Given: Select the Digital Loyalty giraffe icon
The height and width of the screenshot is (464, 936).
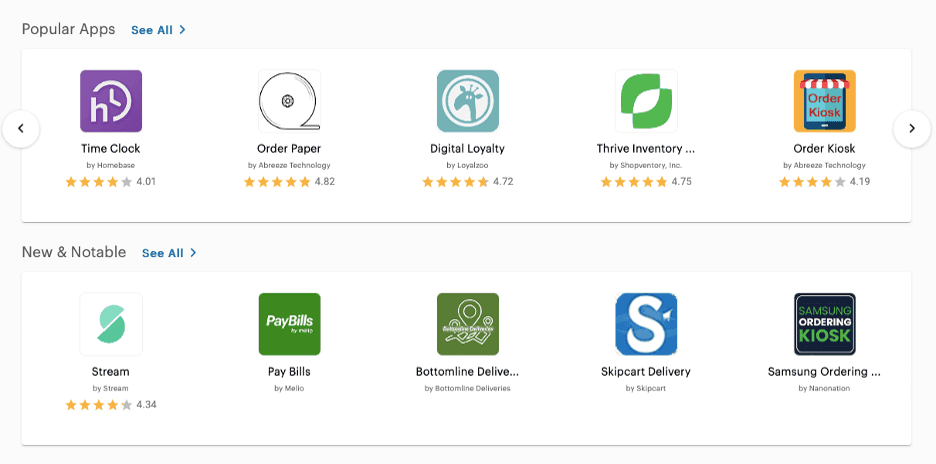Looking at the screenshot, I should point(468,101).
